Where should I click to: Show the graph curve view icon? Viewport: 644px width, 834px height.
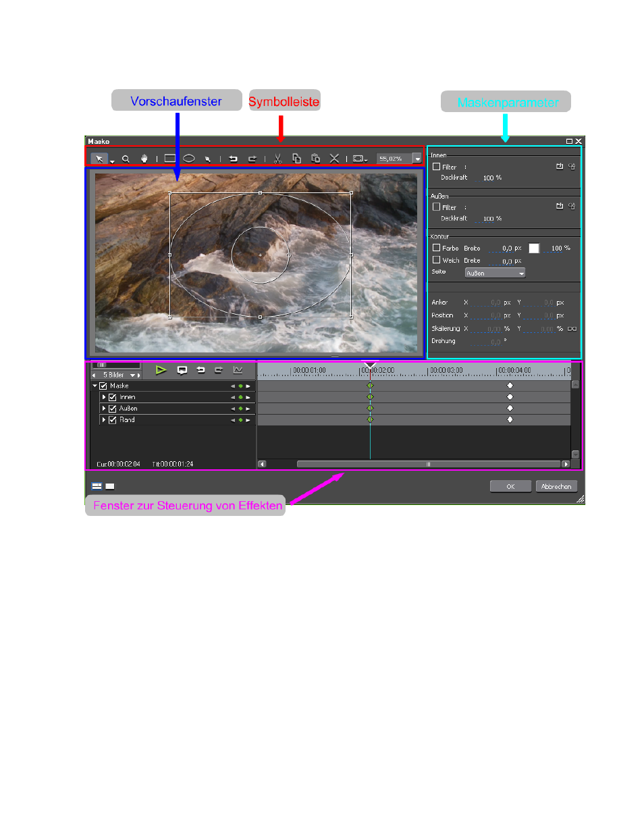(238, 370)
